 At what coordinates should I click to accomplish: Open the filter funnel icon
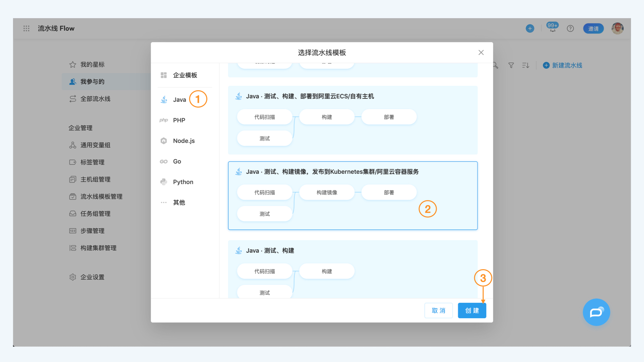(511, 65)
